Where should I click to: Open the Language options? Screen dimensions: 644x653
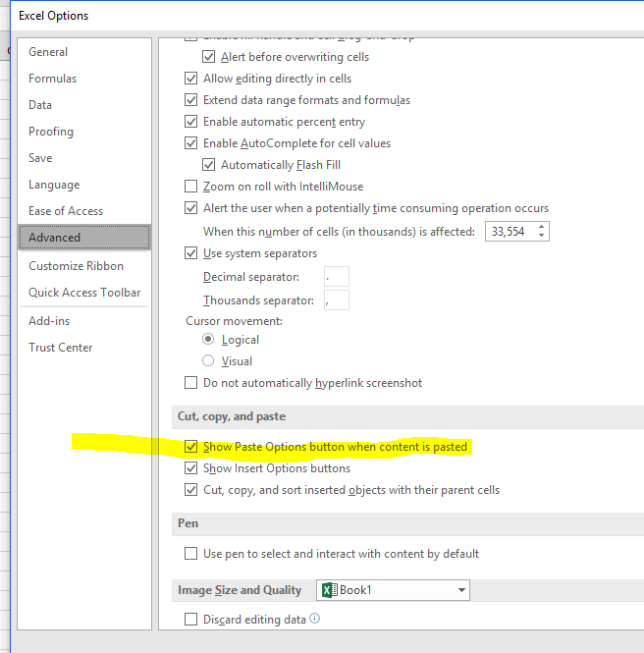pos(54,185)
